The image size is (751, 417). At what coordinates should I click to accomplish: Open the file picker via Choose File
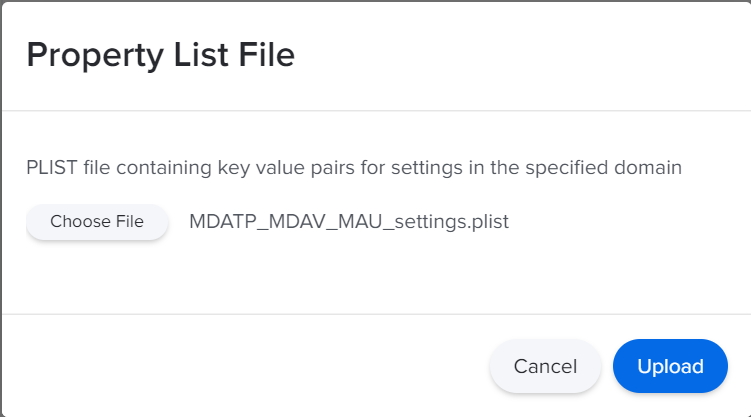97,222
